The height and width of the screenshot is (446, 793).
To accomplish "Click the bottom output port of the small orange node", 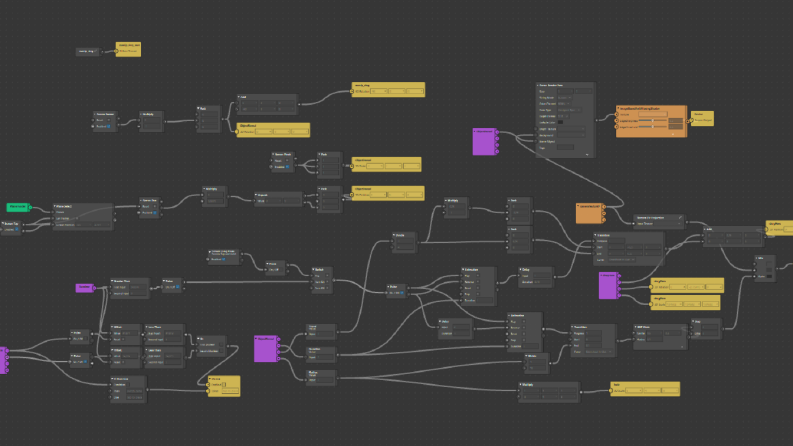I will [x=604, y=220].
